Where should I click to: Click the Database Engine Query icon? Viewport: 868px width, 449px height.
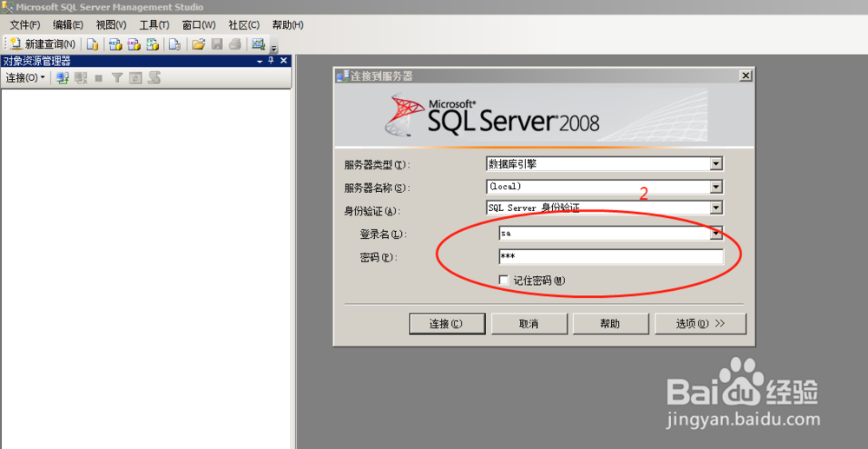[x=93, y=44]
